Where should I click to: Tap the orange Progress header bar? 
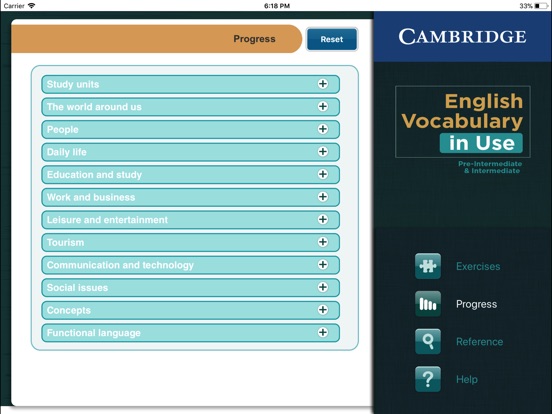(x=157, y=39)
